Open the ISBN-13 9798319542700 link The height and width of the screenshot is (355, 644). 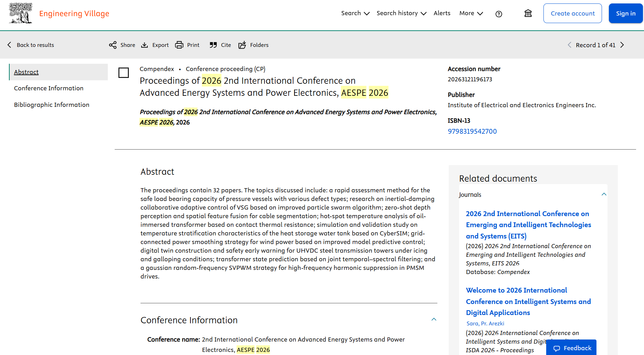[472, 131]
